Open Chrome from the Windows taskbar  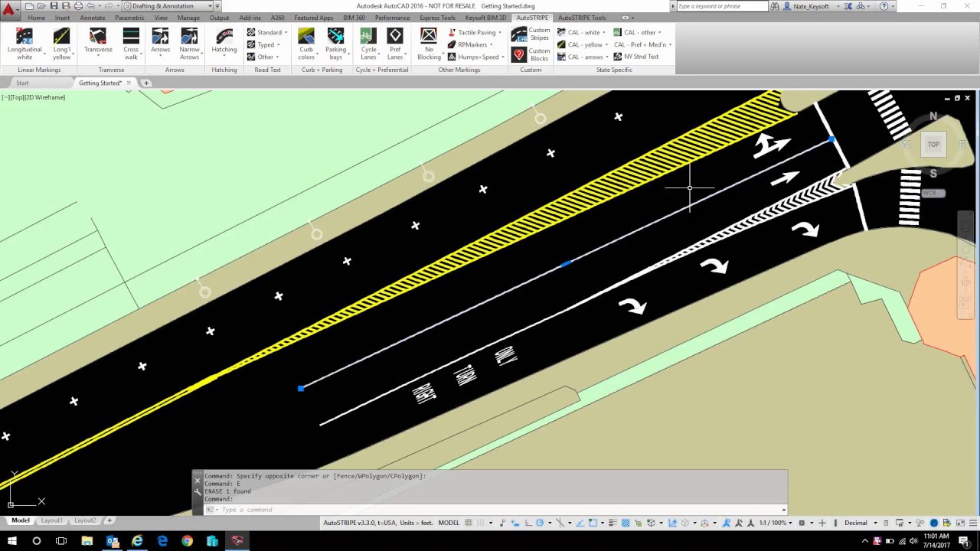point(188,540)
